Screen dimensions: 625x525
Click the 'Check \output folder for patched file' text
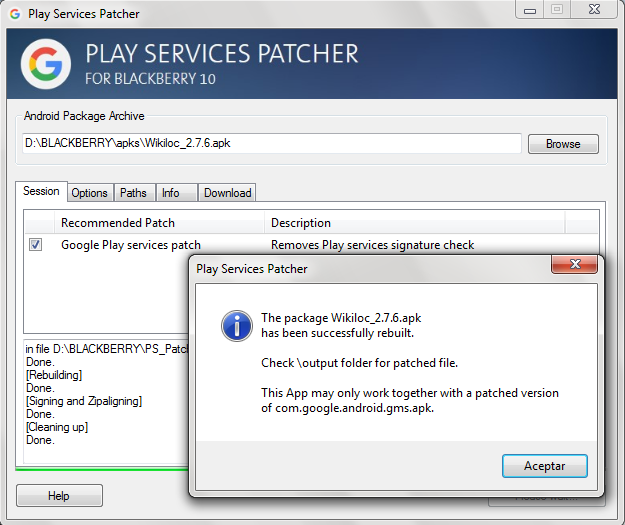(360, 363)
